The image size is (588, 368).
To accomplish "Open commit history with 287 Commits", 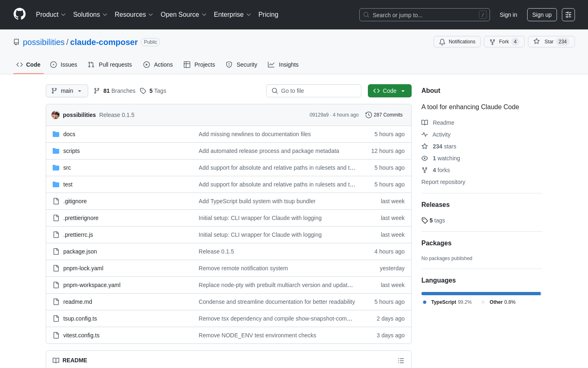I will pos(384,115).
